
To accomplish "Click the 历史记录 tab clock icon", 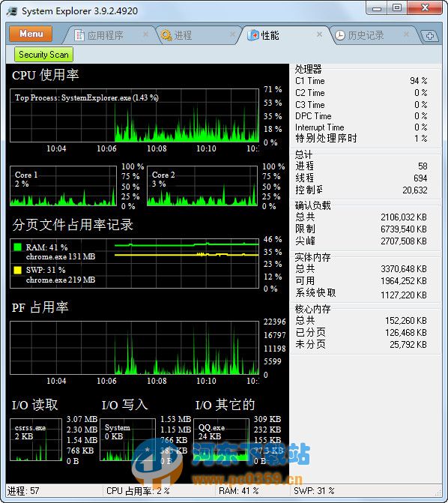I will point(340,35).
